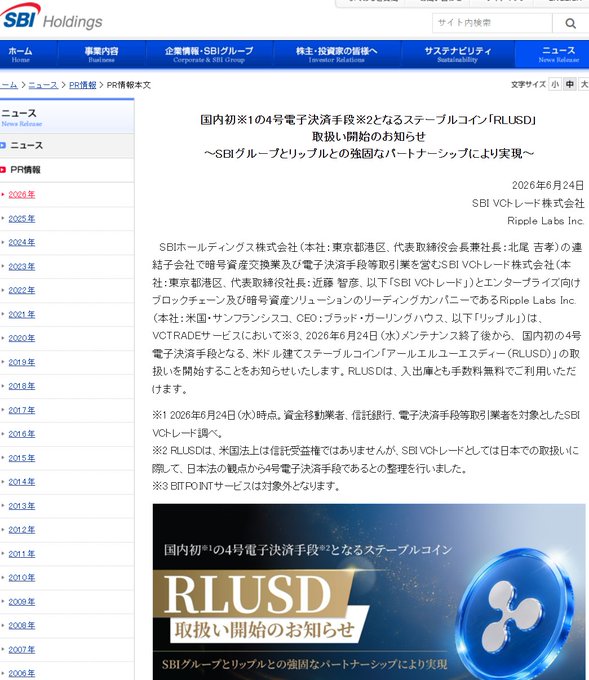Open the 2011年 archive link

(22, 554)
